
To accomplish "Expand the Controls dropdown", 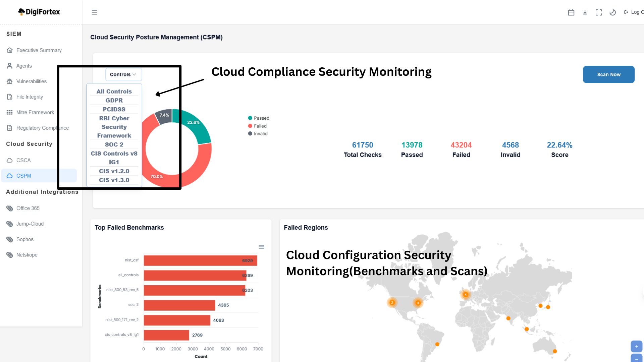I will point(123,74).
